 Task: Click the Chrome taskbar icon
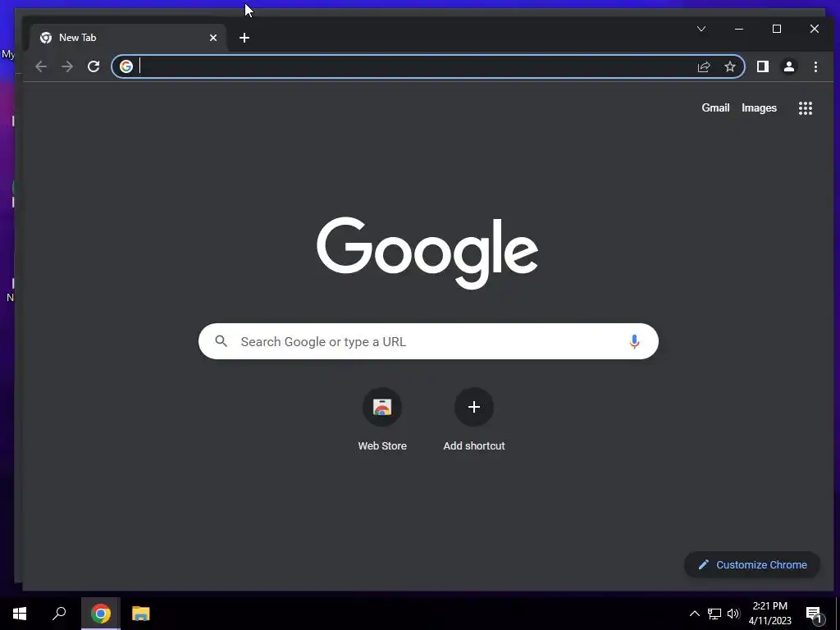tap(101, 614)
